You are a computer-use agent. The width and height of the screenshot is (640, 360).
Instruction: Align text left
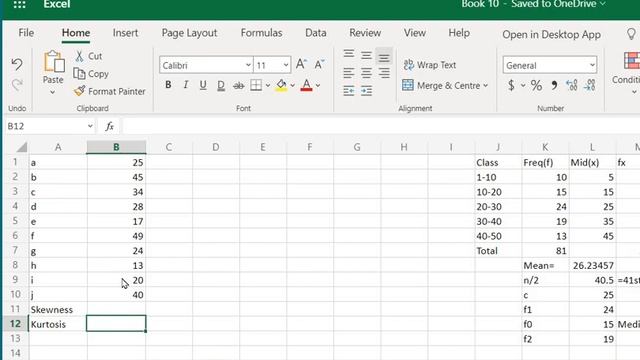(349, 73)
